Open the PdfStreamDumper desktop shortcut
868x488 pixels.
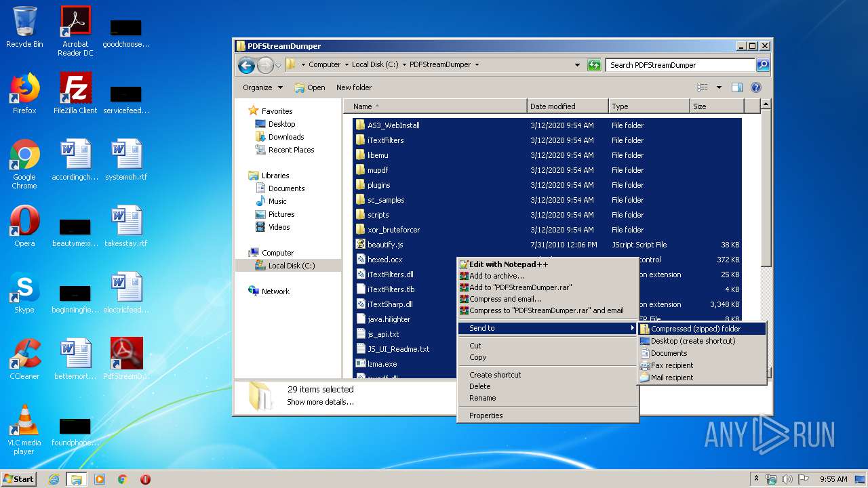click(127, 359)
